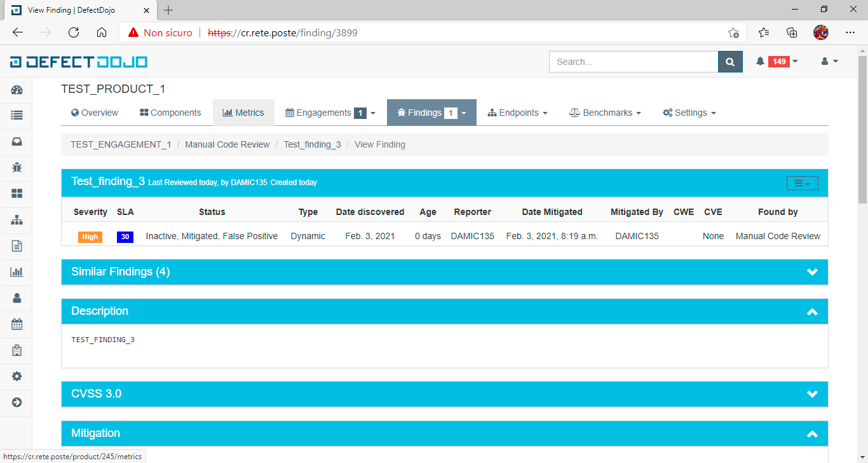The width and height of the screenshot is (868, 463).
Task: Open the dashboard via the speedometer sidebar icon
Action: coord(16,90)
